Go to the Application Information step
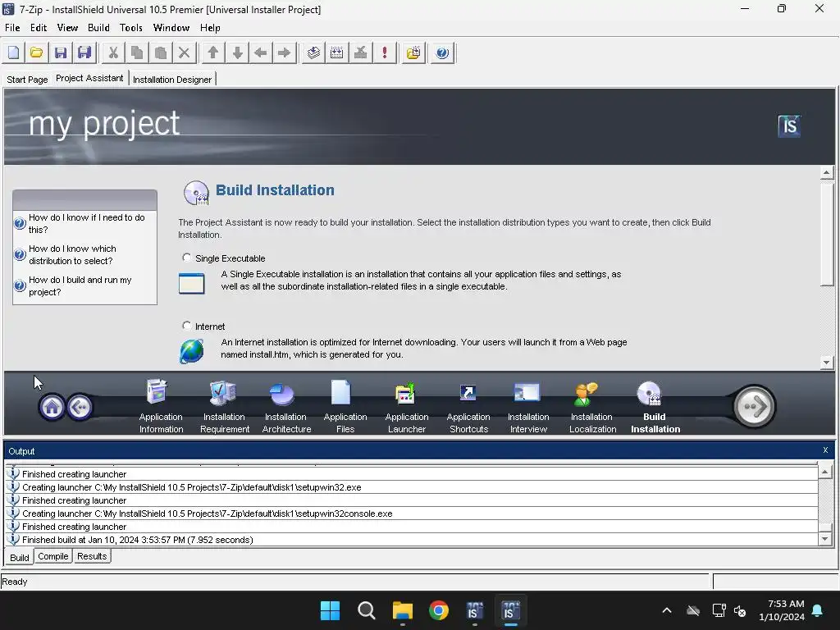This screenshot has width=840, height=630. click(160, 406)
